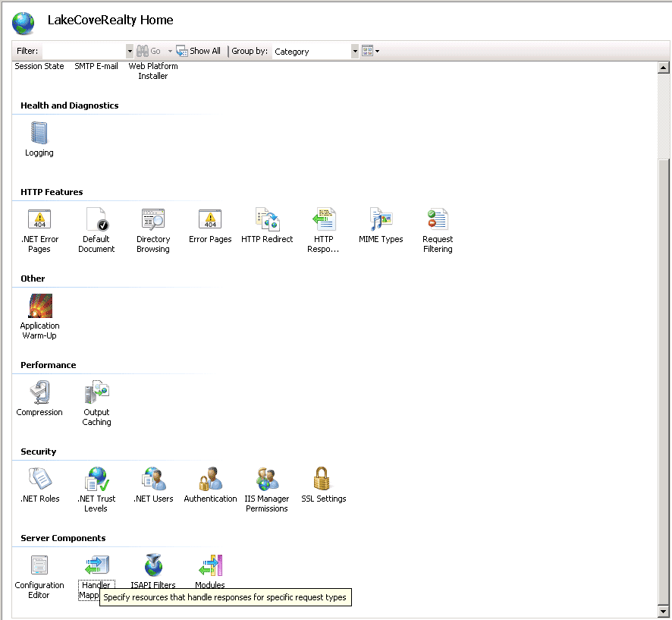Open the Logging feature

39,139
